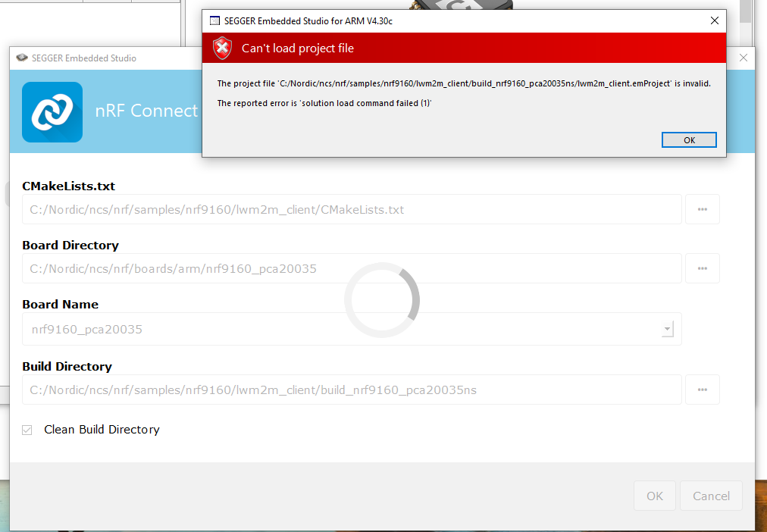
Task: Open the Board Name dropdown
Action: (667, 329)
